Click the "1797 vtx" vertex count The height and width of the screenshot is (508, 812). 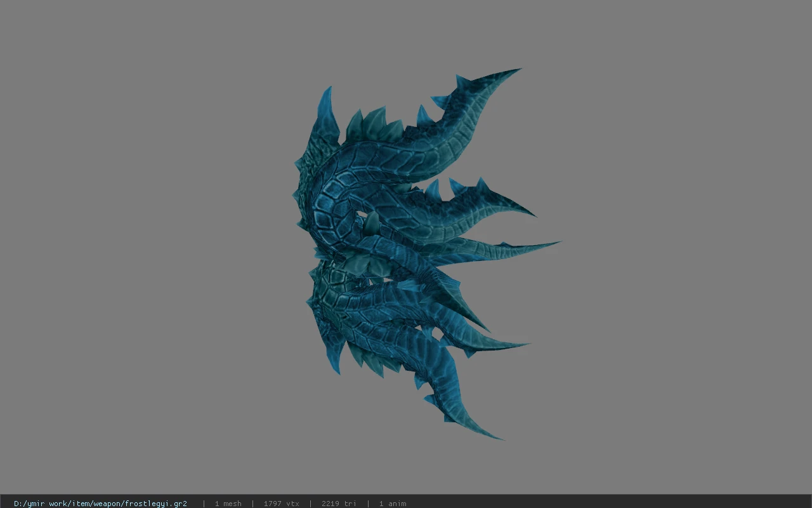click(281, 504)
